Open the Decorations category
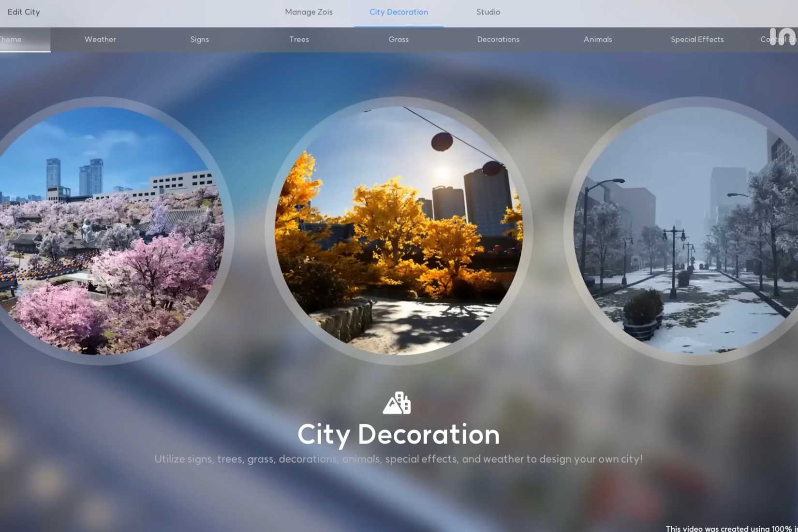Screen dimensions: 798x532 [x=498, y=40]
